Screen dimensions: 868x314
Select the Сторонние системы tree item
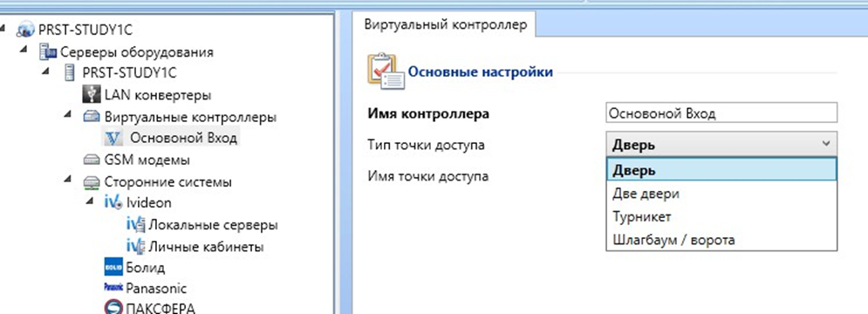click(x=167, y=181)
